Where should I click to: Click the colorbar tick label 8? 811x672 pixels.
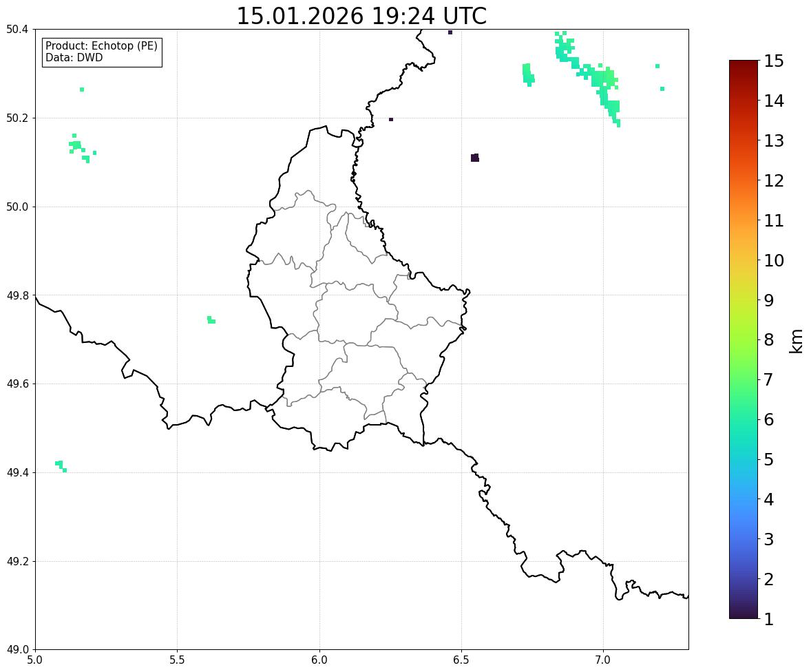click(769, 340)
